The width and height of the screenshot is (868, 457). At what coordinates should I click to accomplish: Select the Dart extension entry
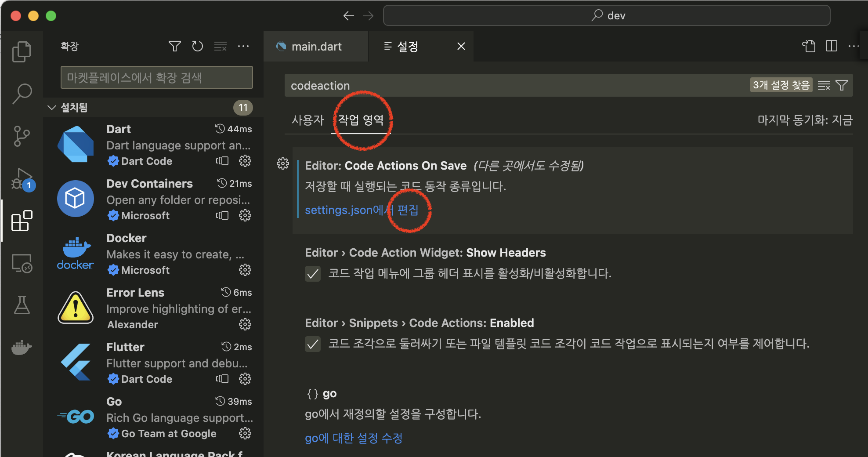[154, 145]
